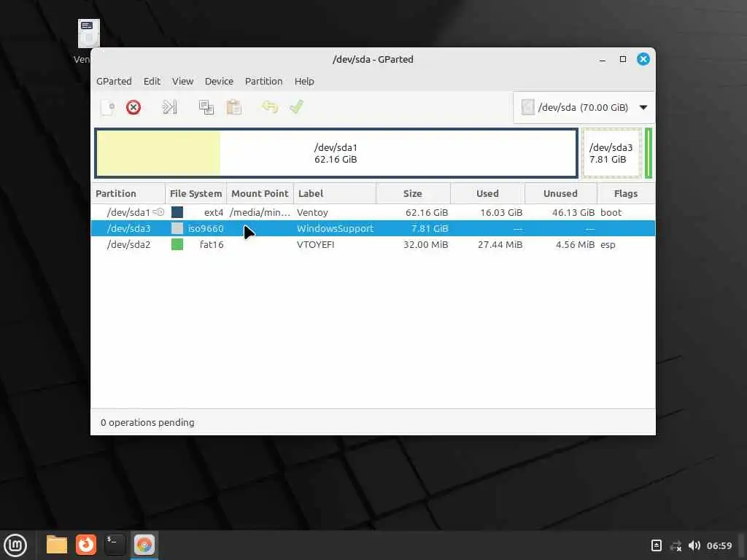Click the Copy partition toolbar icon

(206, 107)
